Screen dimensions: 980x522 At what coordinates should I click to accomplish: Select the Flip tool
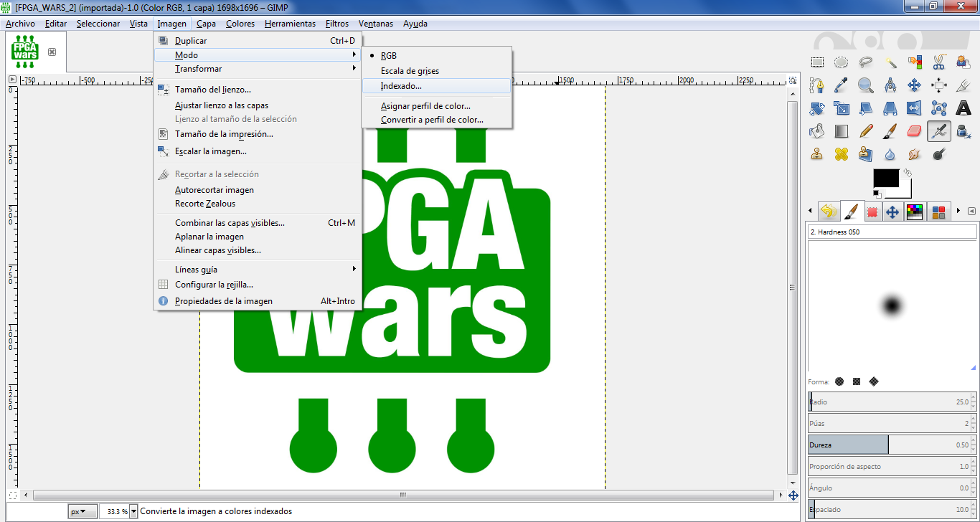pyautogui.click(x=915, y=108)
